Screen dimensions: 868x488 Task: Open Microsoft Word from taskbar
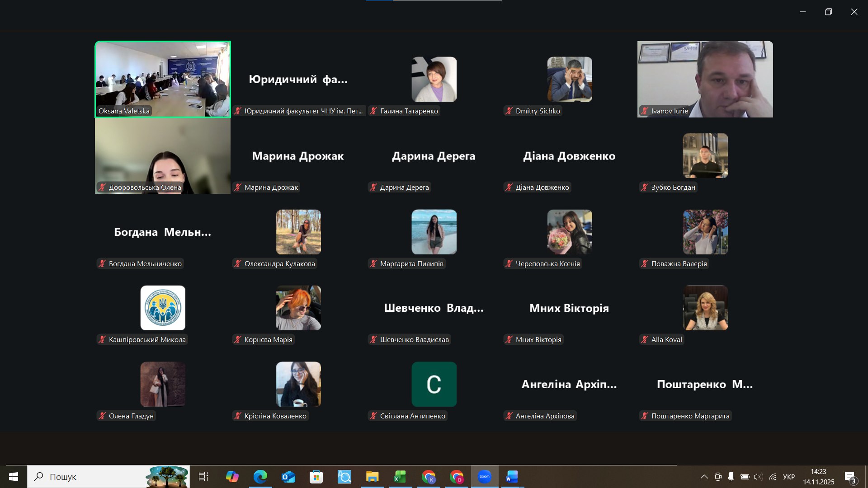pyautogui.click(x=512, y=477)
